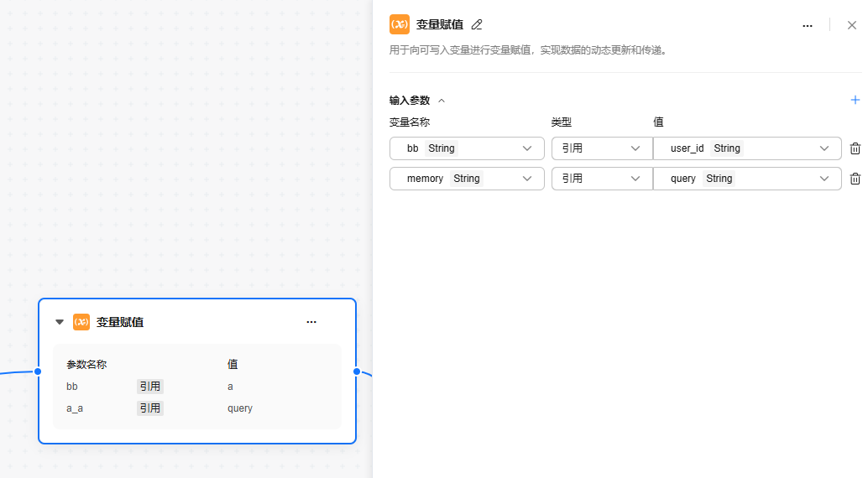Close the variable assignment panel

(x=851, y=25)
